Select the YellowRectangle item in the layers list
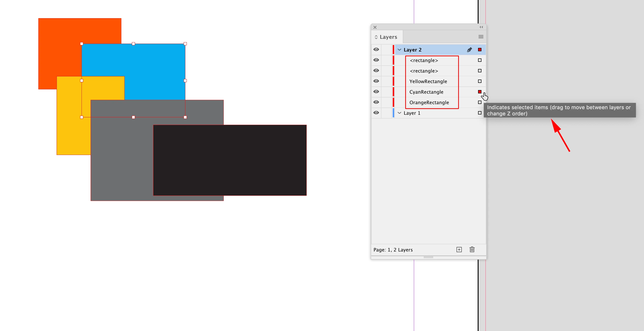Screen dimensions: 644x331 click(428, 81)
